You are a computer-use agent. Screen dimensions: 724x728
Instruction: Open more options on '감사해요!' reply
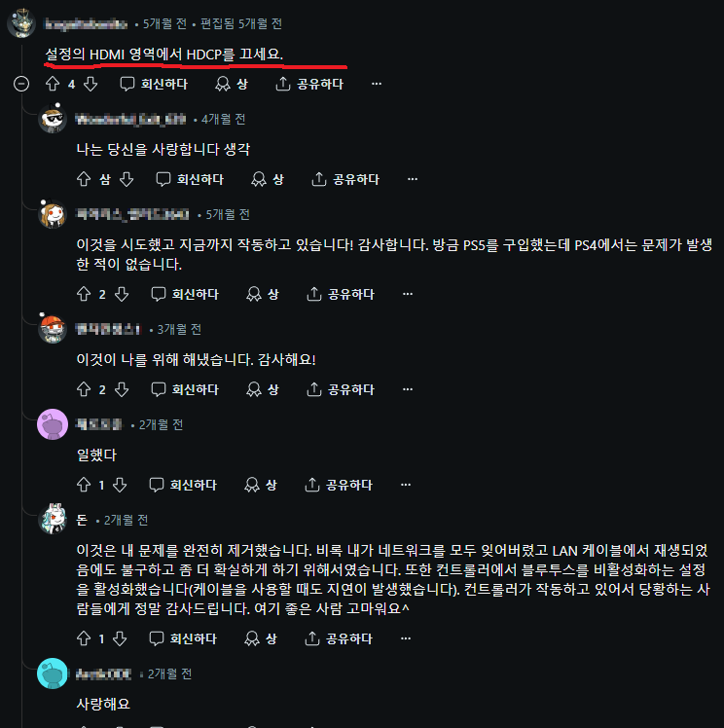[x=408, y=389]
